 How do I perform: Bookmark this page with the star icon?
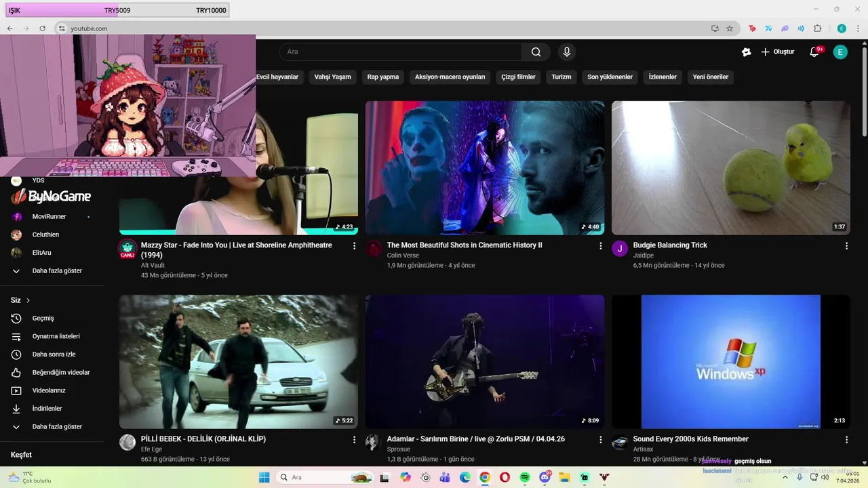pyautogui.click(x=730, y=28)
